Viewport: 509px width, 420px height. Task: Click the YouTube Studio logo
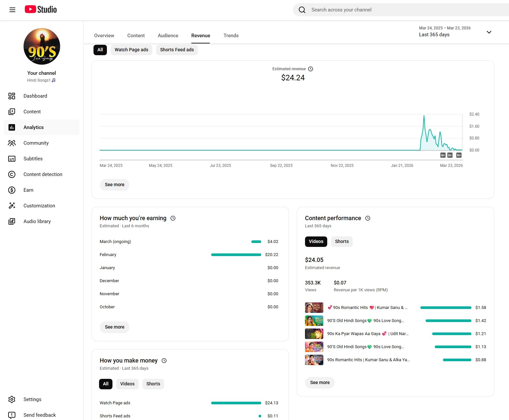[x=41, y=9]
